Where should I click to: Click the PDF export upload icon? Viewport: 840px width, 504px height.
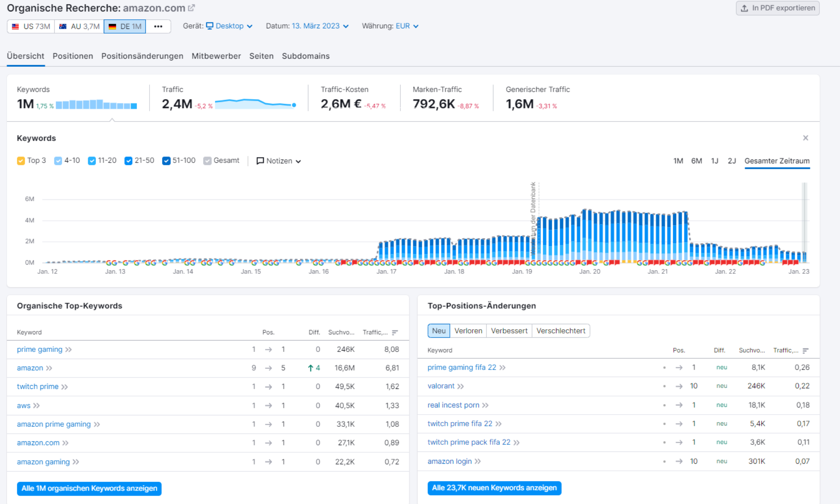[x=744, y=8]
